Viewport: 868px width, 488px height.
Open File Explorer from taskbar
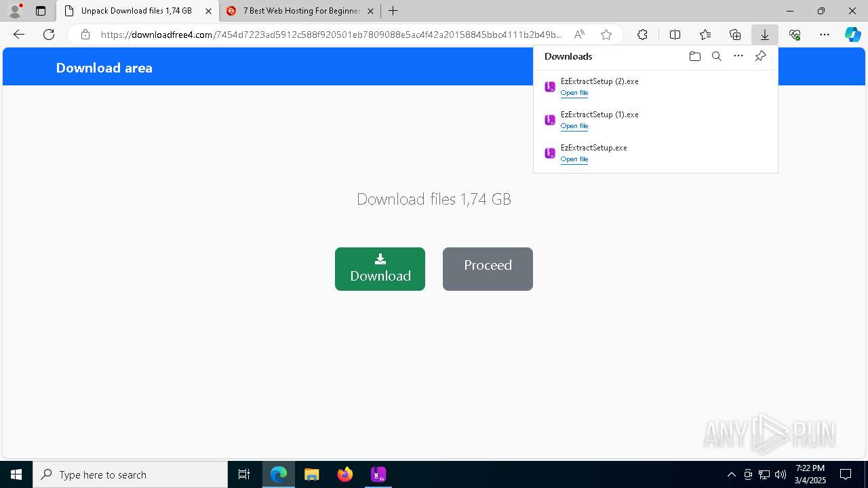tap(312, 474)
